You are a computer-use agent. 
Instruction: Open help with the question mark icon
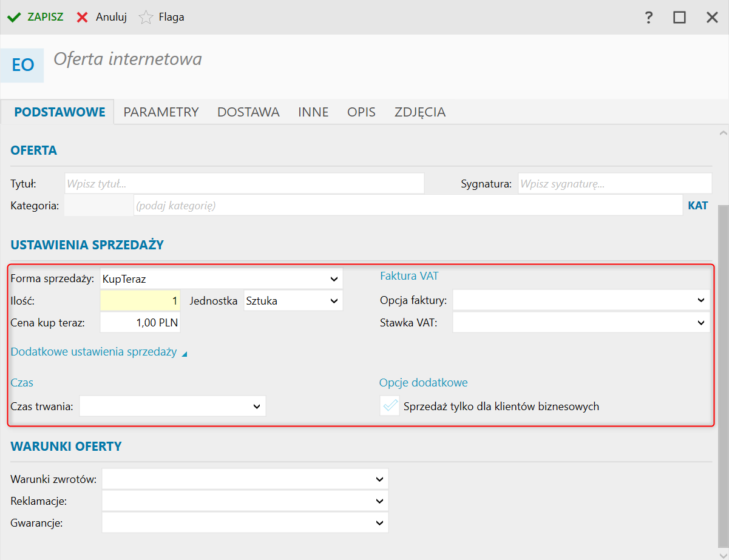coord(649,17)
